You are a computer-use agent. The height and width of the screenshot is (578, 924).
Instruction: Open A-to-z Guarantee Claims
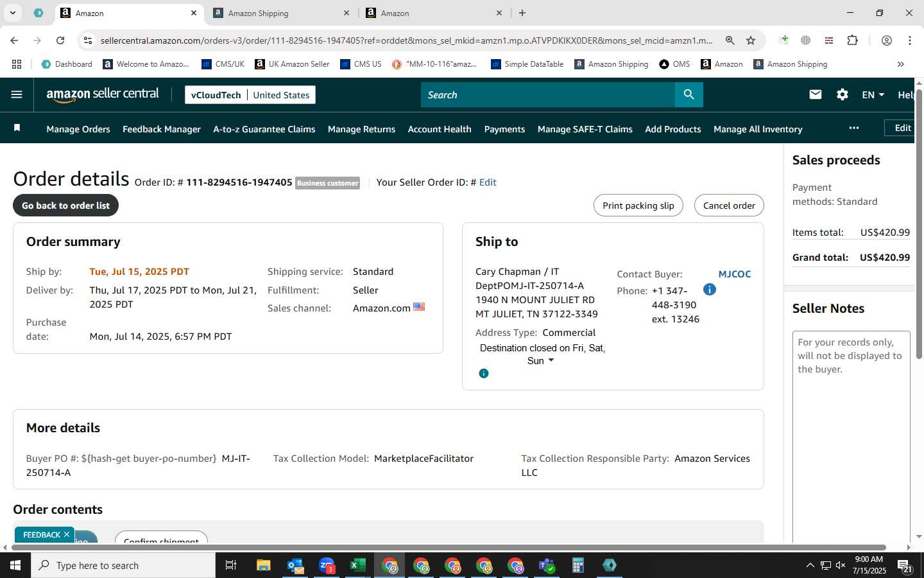tap(264, 129)
